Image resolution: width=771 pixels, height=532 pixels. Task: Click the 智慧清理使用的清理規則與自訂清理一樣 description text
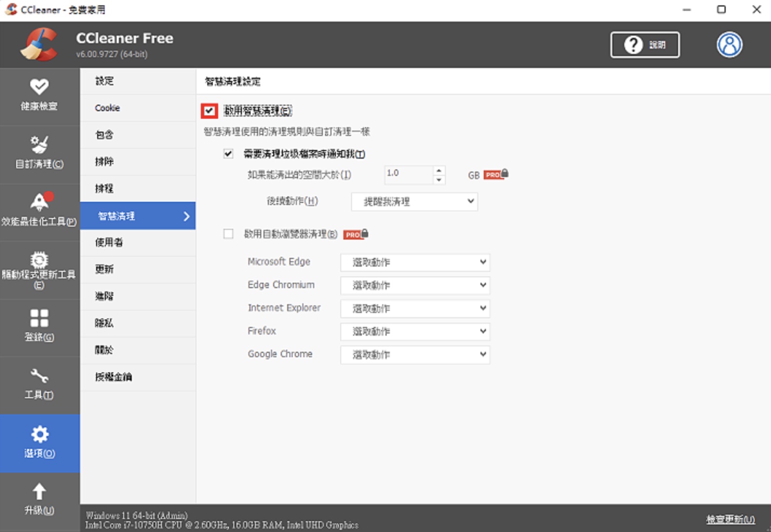(287, 132)
